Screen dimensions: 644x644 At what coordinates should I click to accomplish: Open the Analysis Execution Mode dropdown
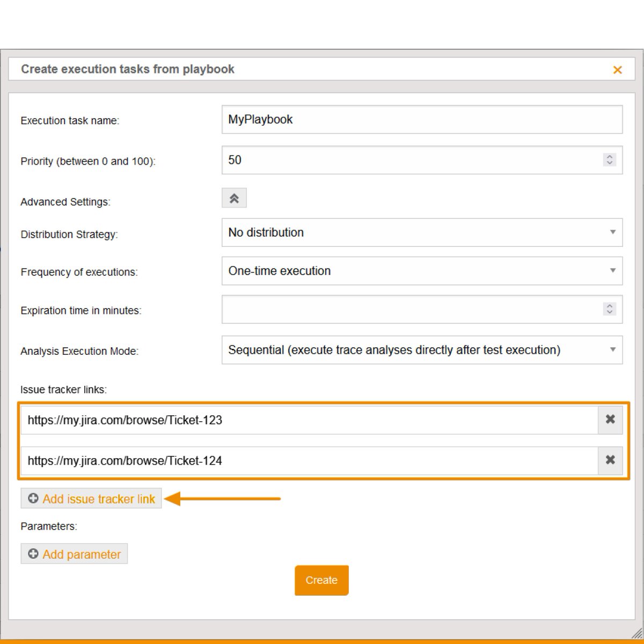422,350
